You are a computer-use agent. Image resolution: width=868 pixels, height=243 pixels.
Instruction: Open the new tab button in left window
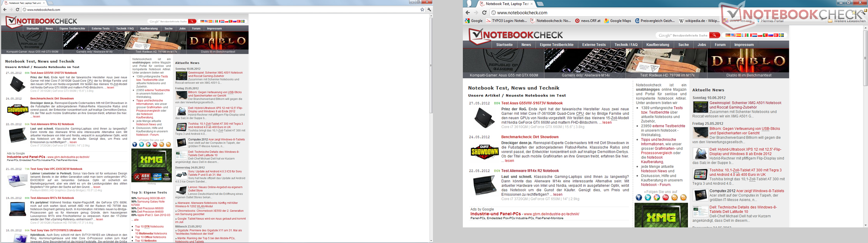(x=51, y=3)
